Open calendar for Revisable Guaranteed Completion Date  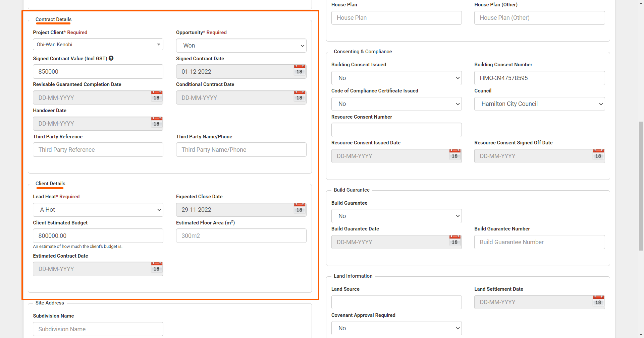(156, 97)
